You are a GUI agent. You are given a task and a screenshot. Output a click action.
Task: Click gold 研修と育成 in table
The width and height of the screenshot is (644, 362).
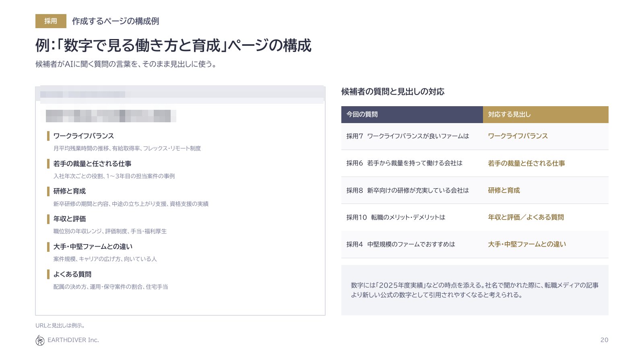pyautogui.click(x=504, y=190)
